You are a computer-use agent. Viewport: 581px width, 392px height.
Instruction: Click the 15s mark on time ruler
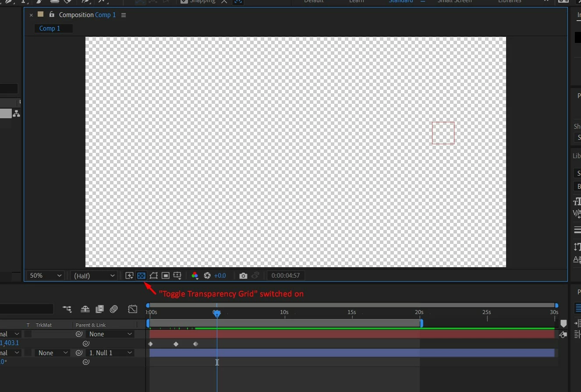[351, 312]
